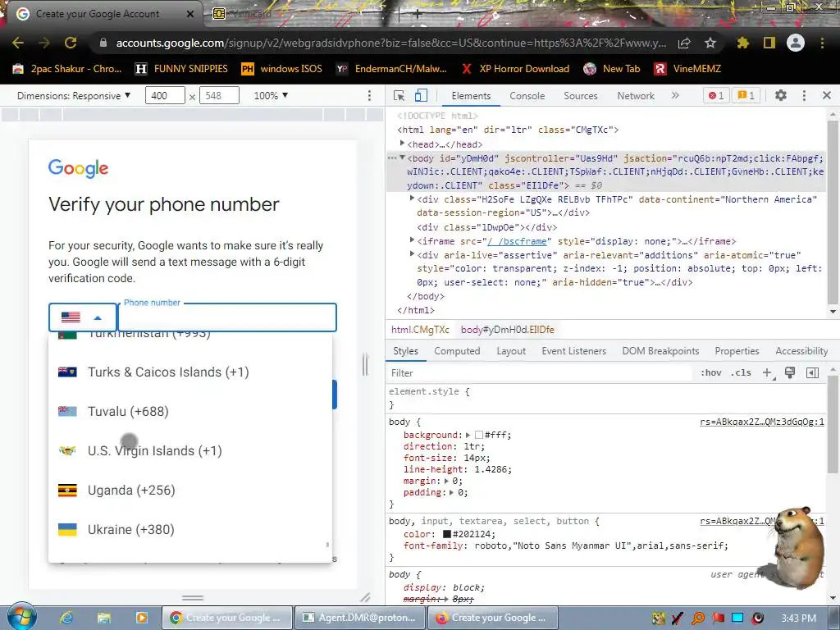Open the Properties tab
Screen dimensions: 840x630
(737, 351)
